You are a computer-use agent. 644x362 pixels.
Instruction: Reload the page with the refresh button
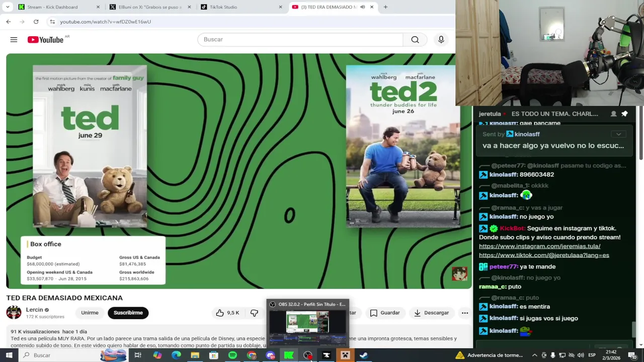[x=36, y=22]
